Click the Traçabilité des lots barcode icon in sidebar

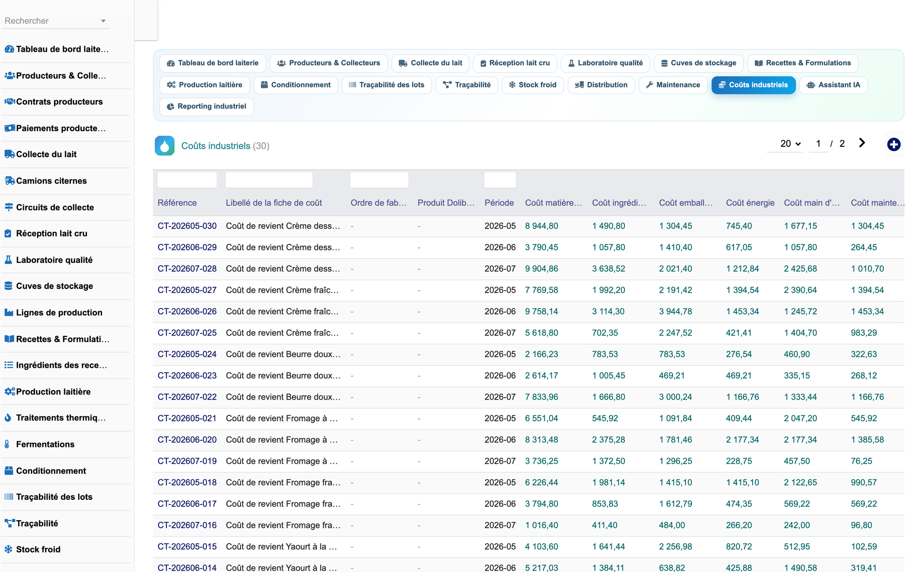pyautogui.click(x=9, y=497)
